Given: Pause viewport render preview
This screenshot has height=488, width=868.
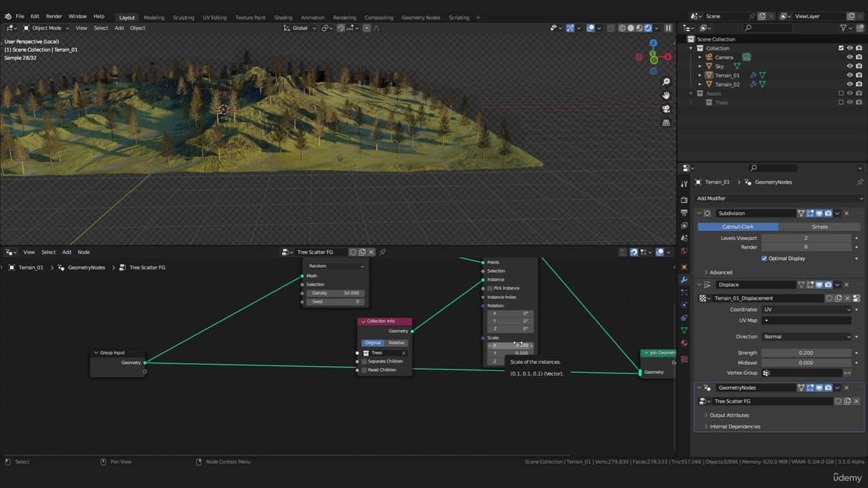Looking at the screenshot, I should pyautogui.click(x=668, y=28).
